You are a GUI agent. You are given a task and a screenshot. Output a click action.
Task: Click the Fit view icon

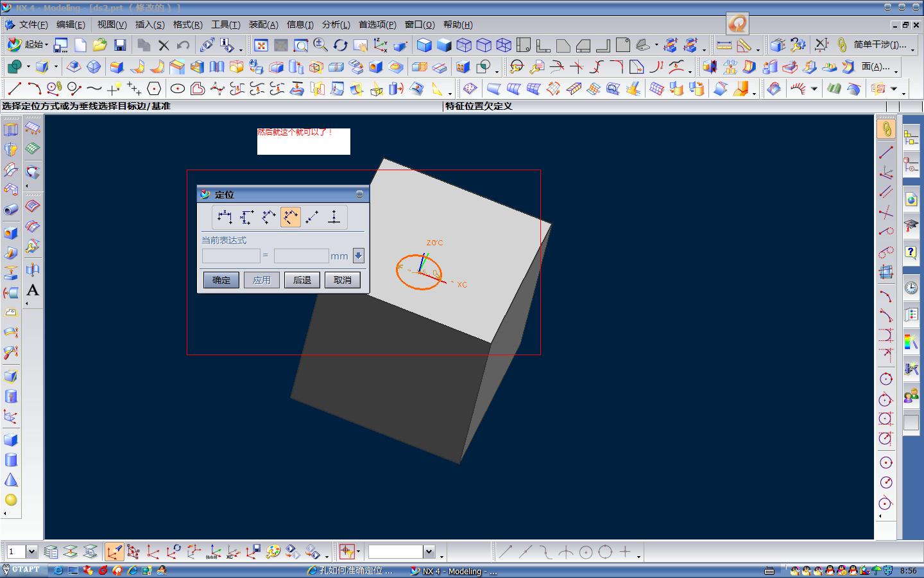click(261, 45)
